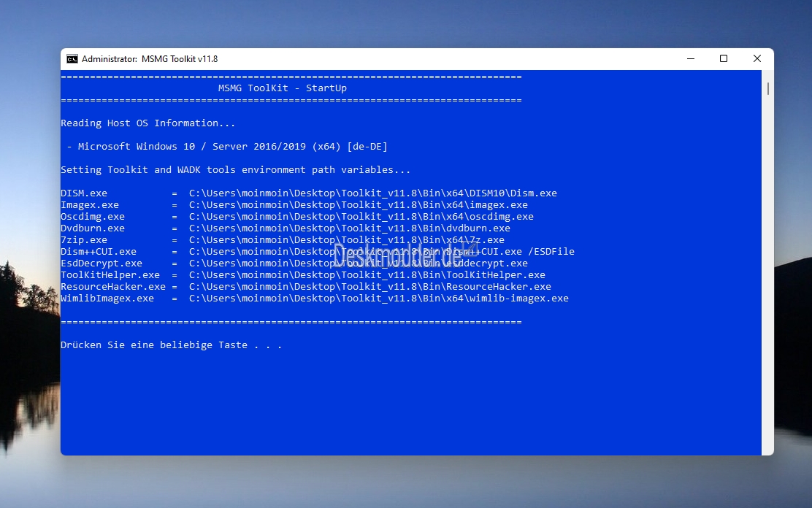Click the Bin\ResourceHacker.exe path
This screenshot has height=508, width=812.
click(369, 287)
